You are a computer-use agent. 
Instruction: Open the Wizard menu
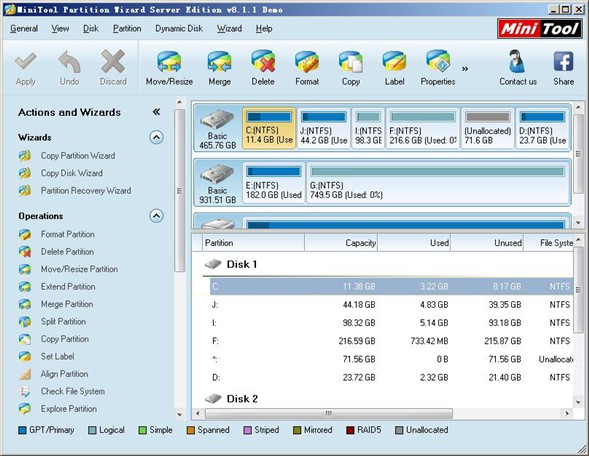click(x=229, y=29)
